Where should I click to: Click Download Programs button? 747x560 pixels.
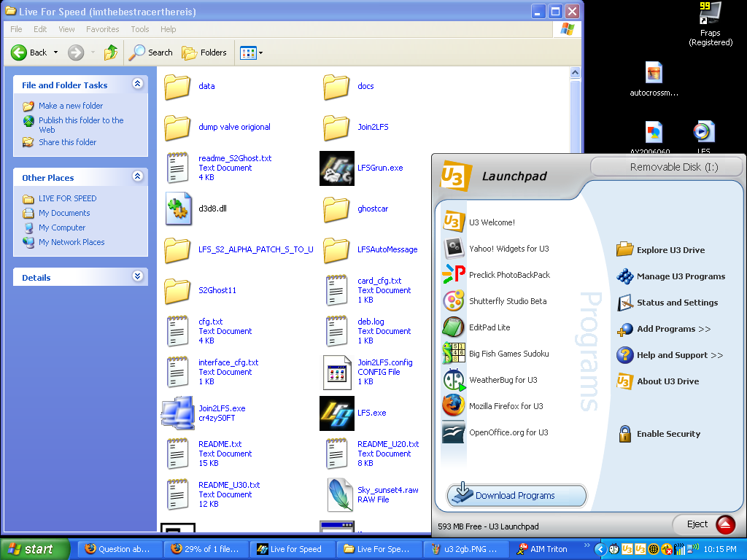(x=516, y=495)
